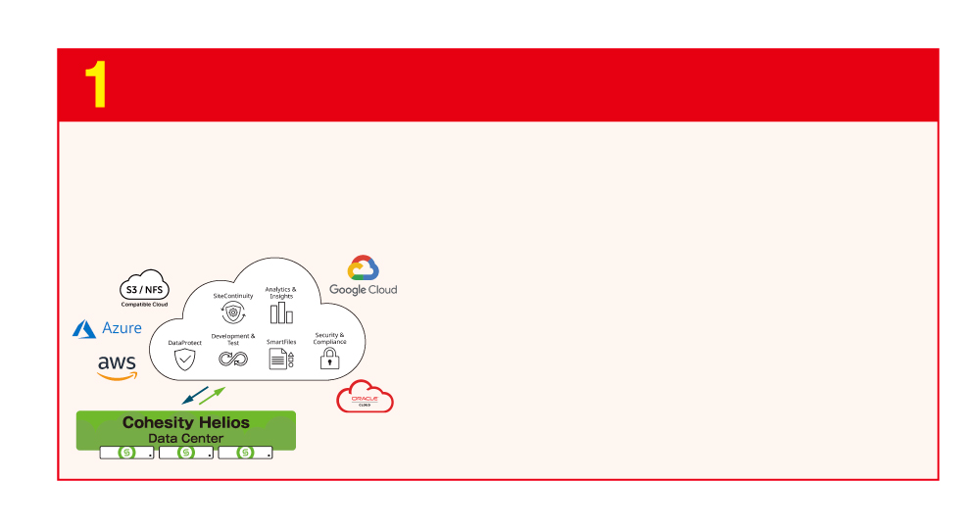Click the green upward arrow
This screenshot has width=980, height=529.
(x=212, y=396)
